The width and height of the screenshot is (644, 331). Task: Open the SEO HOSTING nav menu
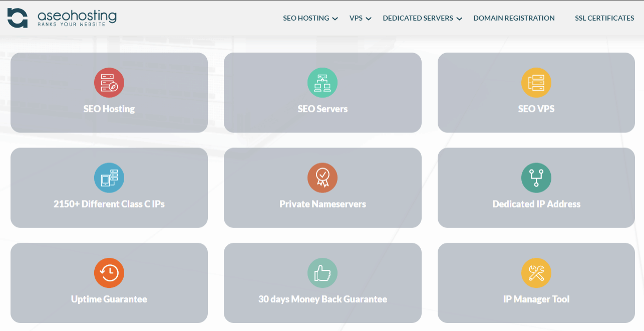point(306,18)
